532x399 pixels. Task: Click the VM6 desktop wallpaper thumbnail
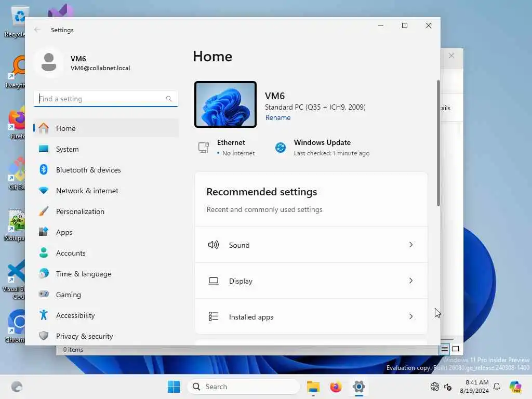point(225,104)
